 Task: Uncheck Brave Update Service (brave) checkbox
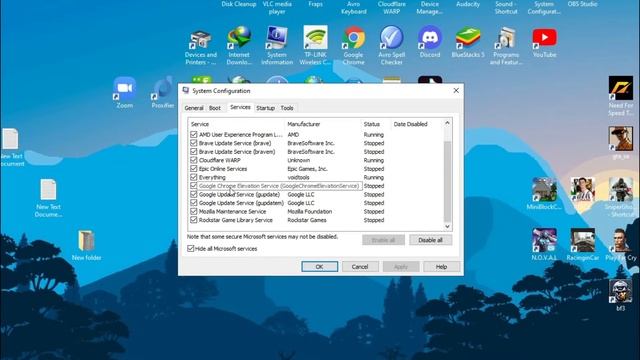point(193,143)
